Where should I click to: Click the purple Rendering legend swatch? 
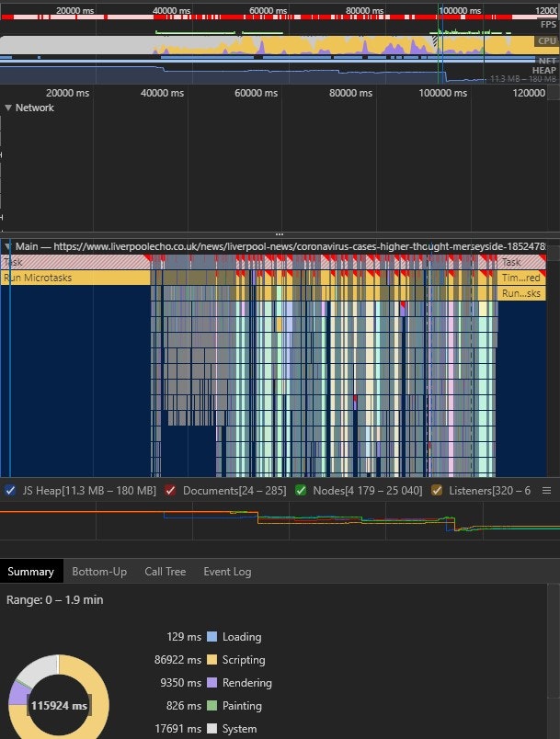(x=211, y=683)
